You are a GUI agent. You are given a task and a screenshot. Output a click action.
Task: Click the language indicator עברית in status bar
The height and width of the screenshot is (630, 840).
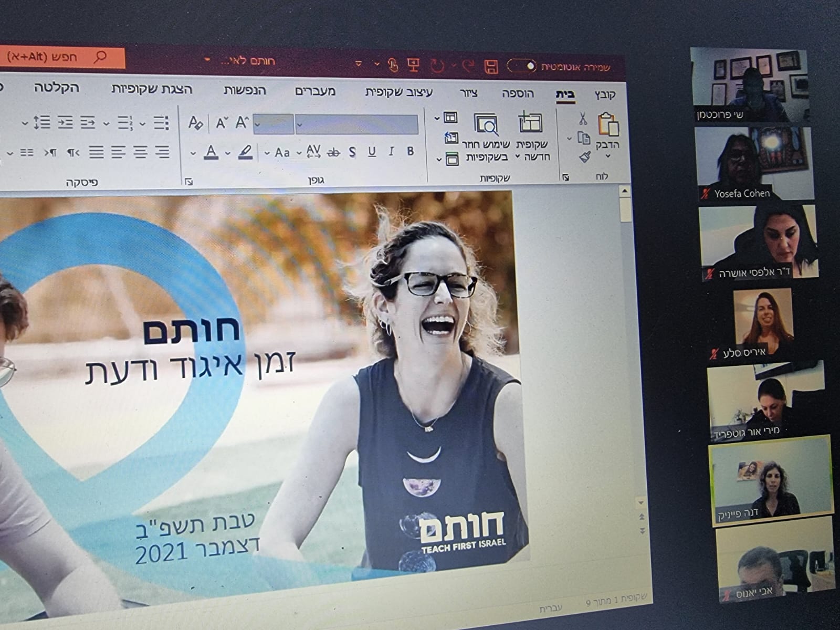(x=551, y=608)
